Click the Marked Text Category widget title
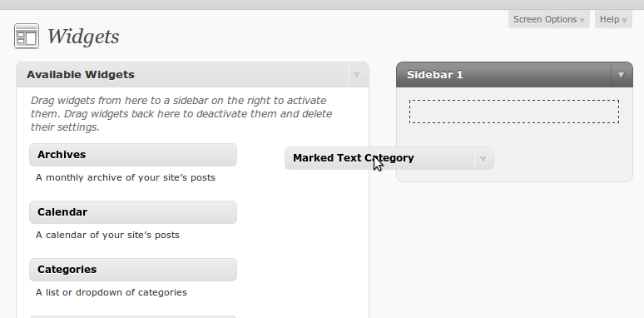Screen dimensions: 644x318 354,158
